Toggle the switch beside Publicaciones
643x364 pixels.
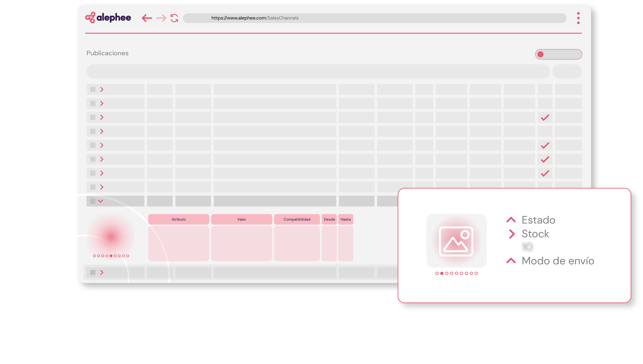coord(558,54)
